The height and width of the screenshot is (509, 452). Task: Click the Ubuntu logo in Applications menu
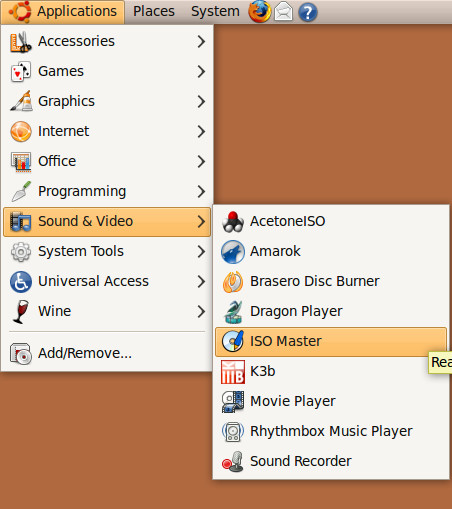click(21, 12)
